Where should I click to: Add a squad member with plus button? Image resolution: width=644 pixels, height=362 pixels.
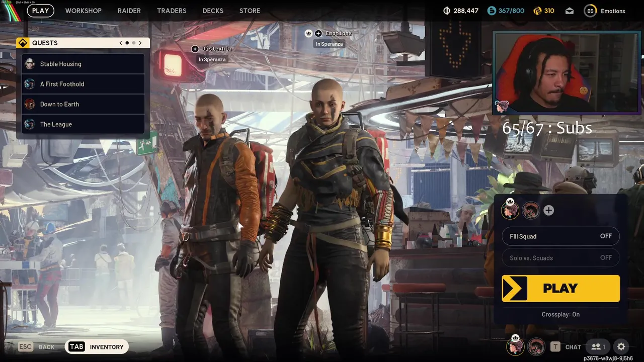[549, 211]
